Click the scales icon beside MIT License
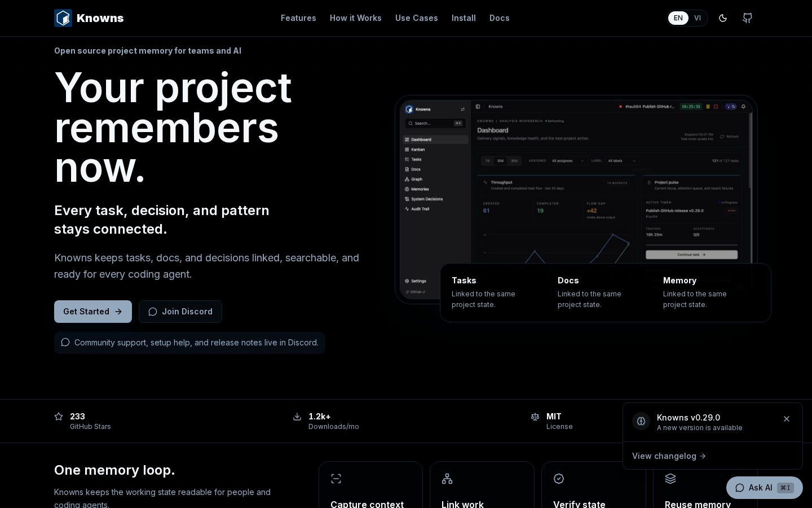Image resolution: width=812 pixels, height=508 pixels. tap(535, 417)
